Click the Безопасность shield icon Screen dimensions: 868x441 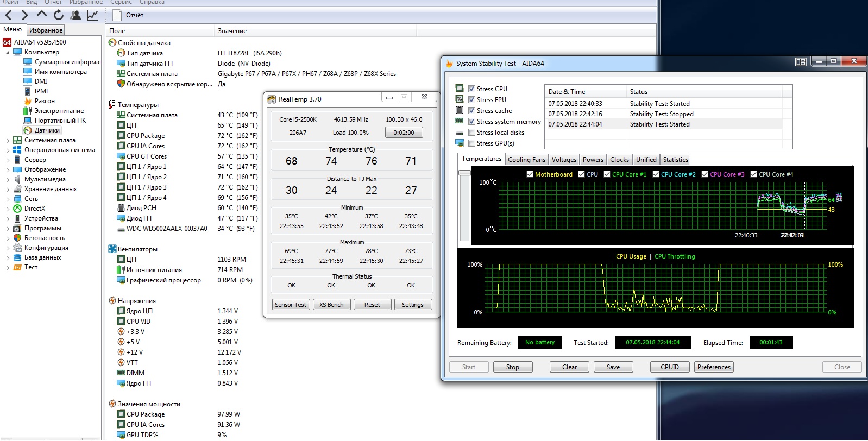tap(17, 238)
